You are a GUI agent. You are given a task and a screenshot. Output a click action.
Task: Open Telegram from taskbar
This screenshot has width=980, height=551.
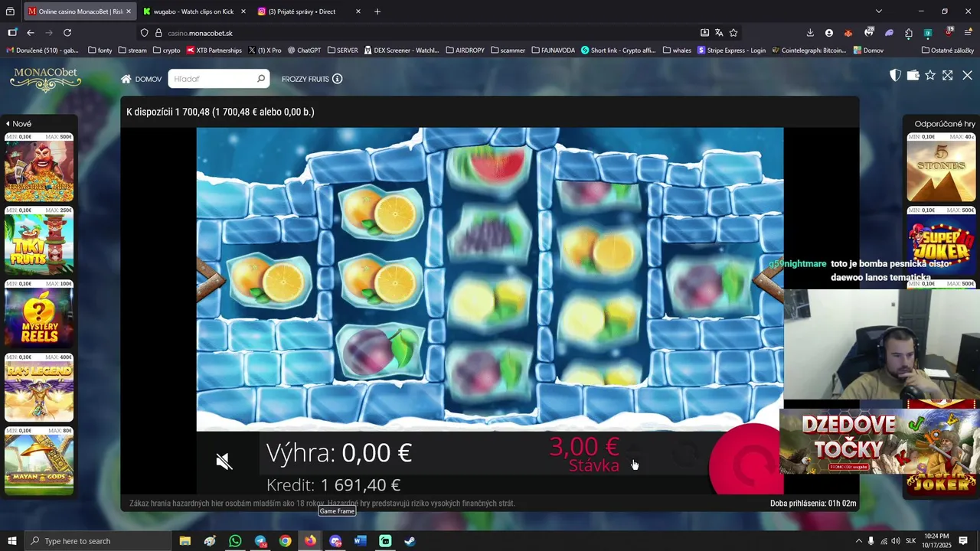(260, 541)
